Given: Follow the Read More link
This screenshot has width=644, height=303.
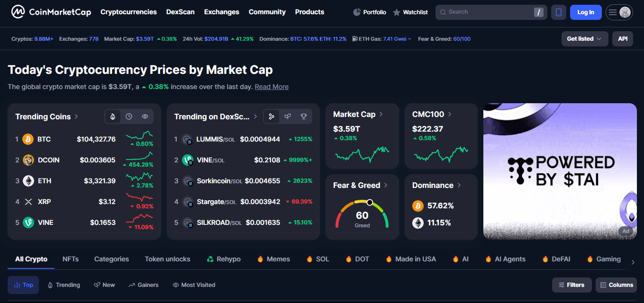Looking at the screenshot, I should (272, 87).
